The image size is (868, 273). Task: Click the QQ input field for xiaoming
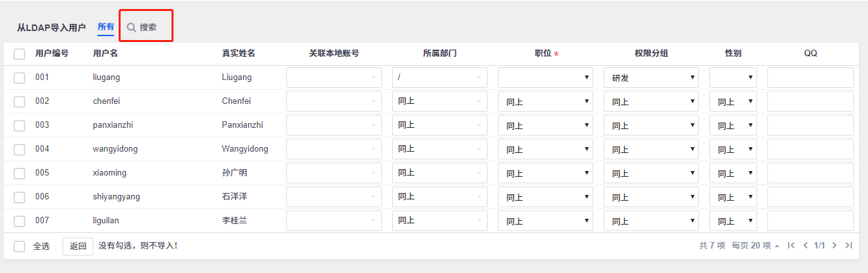[810, 173]
